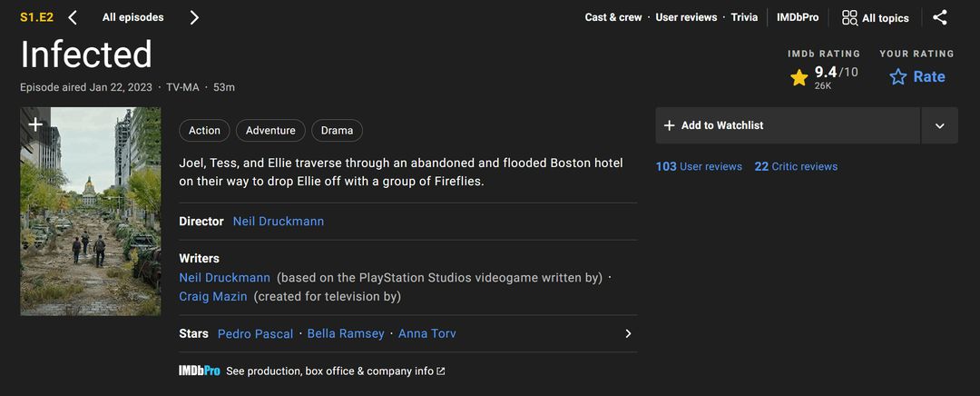Viewport: 980px width, 396px height.
Task: Open director Neil Druckmann's page
Action: point(279,222)
